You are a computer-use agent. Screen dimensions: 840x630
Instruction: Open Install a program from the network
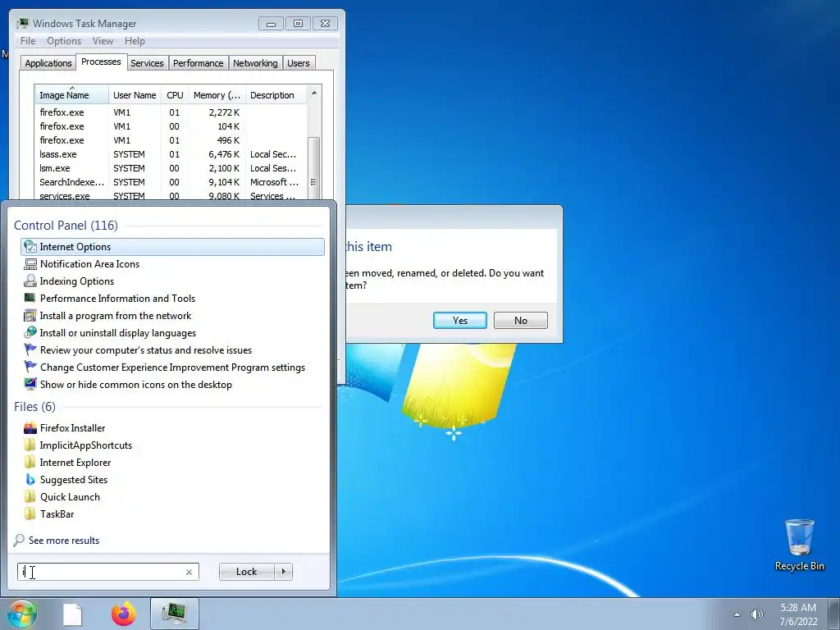(172, 316)
